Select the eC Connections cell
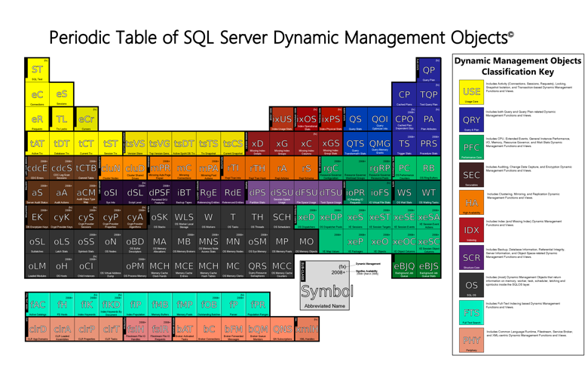 [x=37, y=94]
